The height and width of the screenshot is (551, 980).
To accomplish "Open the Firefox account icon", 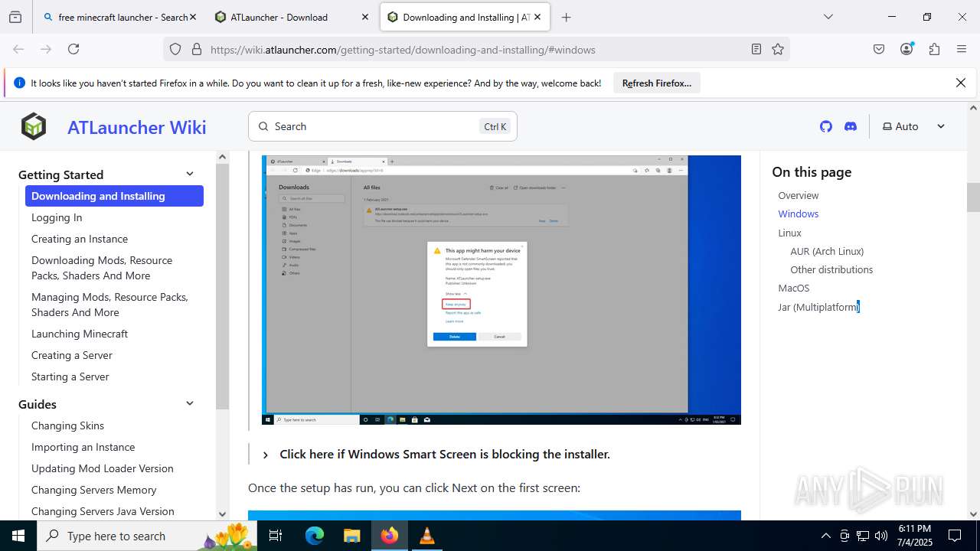I will (906, 49).
